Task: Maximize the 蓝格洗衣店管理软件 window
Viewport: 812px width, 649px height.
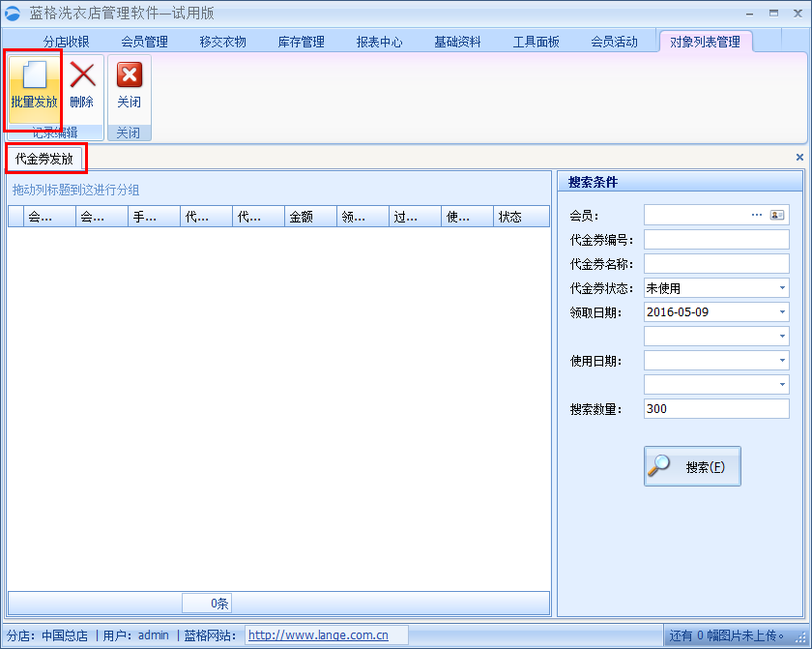Action: click(773, 14)
